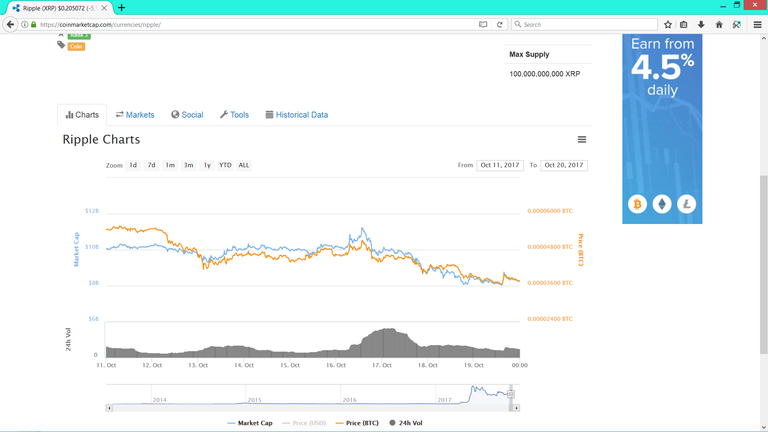The height and width of the screenshot is (432, 768).
Task: Toggle reader view icon in address bar
Action: pyautogui.click(x=483, y=24)
